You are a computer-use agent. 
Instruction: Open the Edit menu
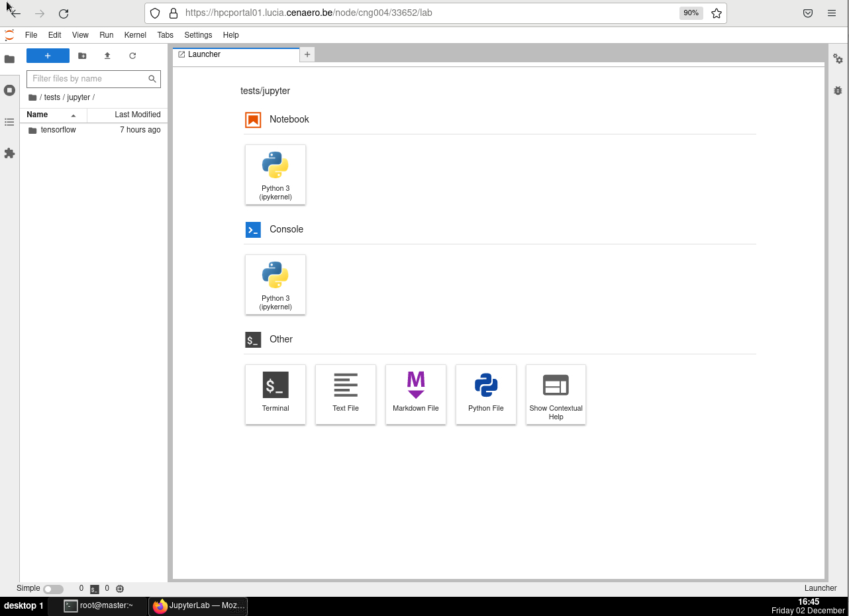pos(54,35)
